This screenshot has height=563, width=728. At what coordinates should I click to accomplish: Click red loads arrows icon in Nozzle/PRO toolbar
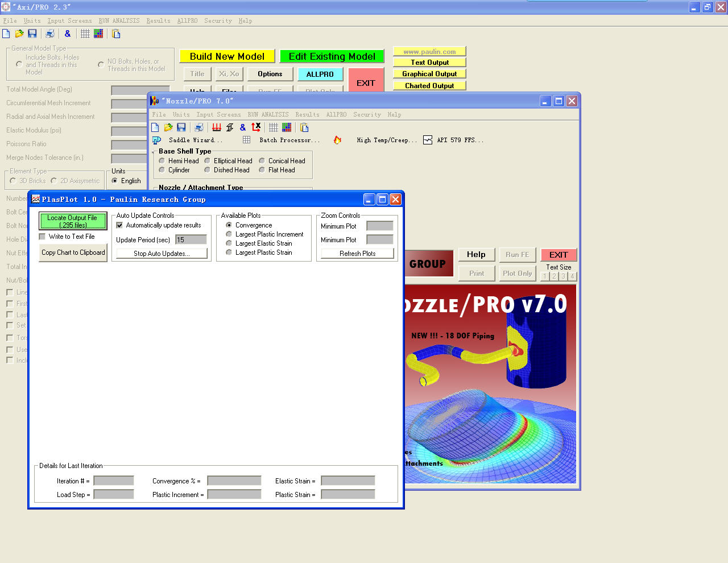tap(216, 127)
